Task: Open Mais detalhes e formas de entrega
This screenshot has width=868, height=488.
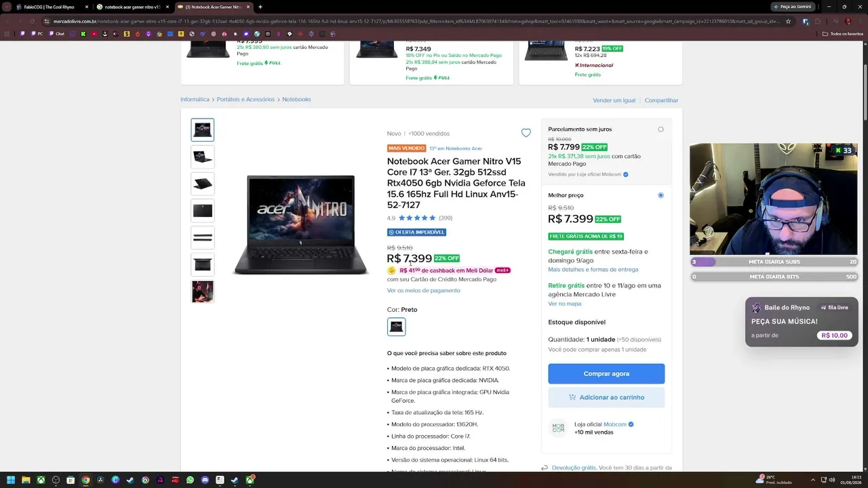Action: click(x=593, y=270)
